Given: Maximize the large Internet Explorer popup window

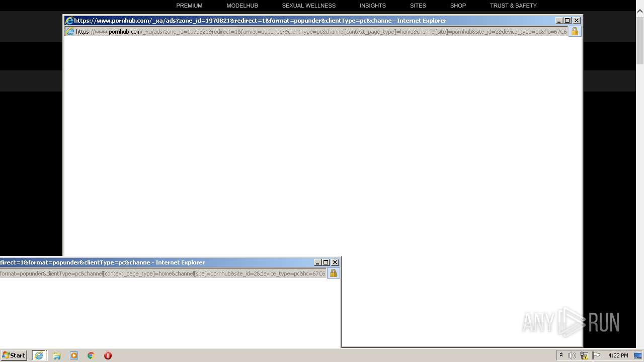Looking at the screenshot, I should point(568,21).
